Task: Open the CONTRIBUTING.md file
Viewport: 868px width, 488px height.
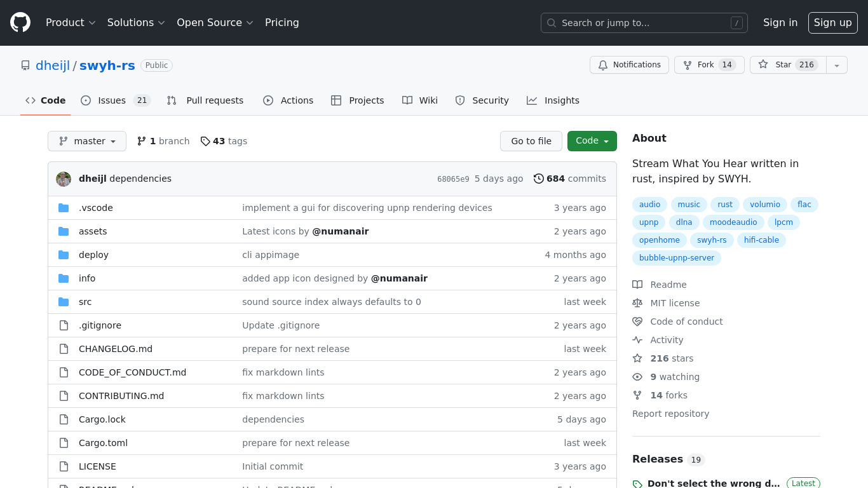Action: [121, 396]
